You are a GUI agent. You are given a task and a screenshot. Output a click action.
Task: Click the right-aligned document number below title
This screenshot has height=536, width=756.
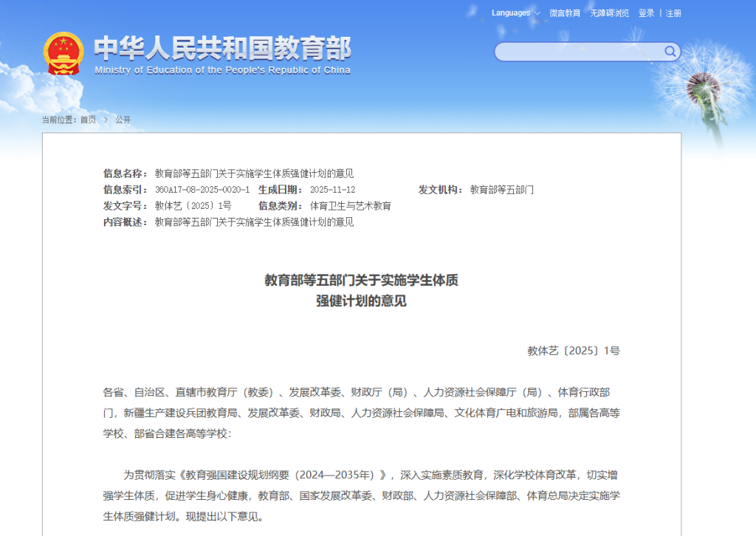tap(573, 351)
